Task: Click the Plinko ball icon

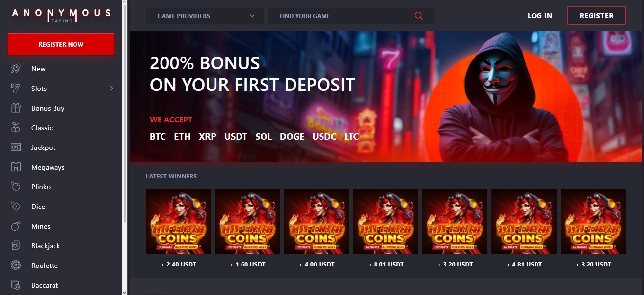Action: [16, 187]
